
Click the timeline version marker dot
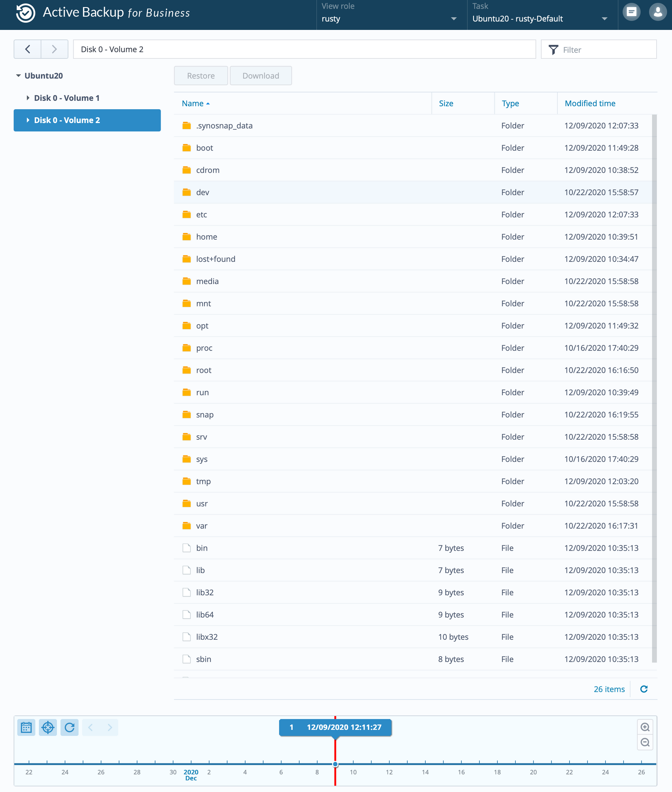(x=335, y=764)
